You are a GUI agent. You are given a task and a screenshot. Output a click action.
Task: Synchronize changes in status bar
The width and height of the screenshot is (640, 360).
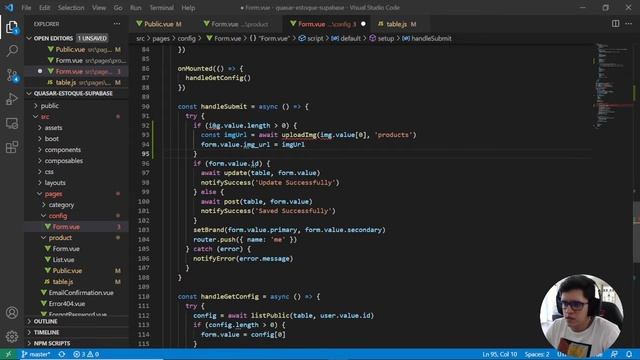(62, 354)
